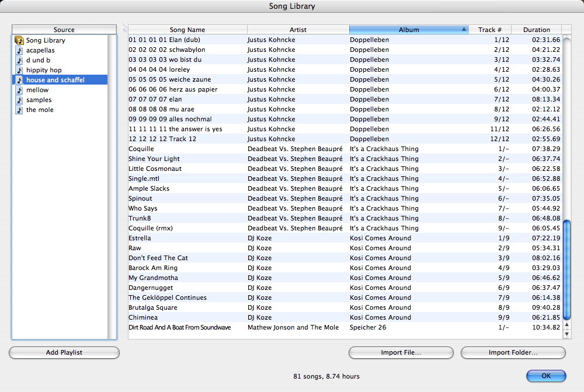Confirm with the OK button

(545, 376)
